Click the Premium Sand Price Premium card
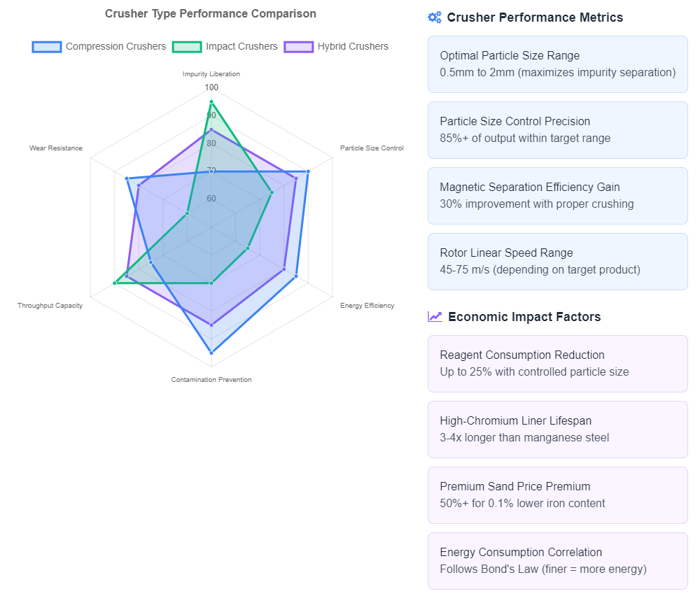 click(558, 495)
